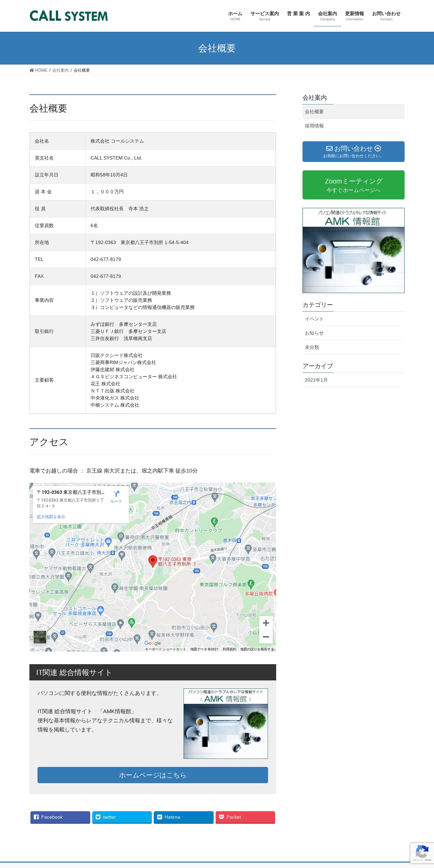Screen dimensions: 434x868
Task: Click the CALL SYSTEM logo
Action: [69, 16]
